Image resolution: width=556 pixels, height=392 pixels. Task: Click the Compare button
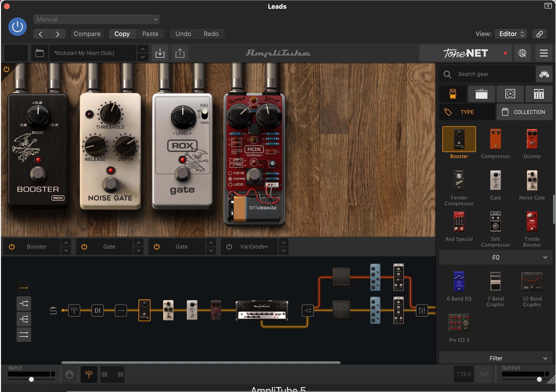(87, 34)
